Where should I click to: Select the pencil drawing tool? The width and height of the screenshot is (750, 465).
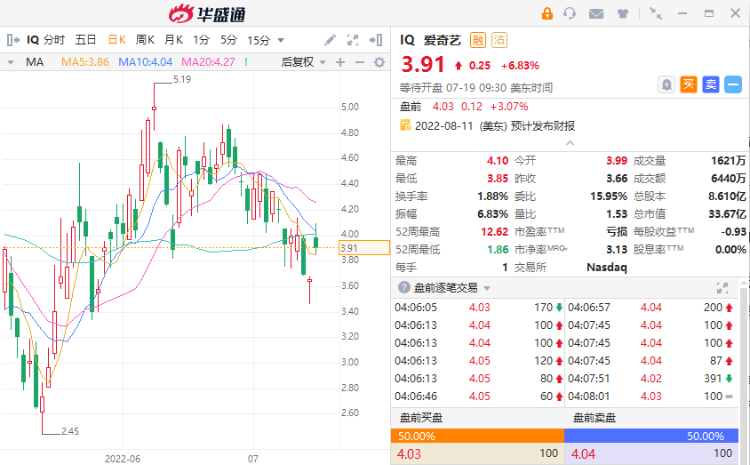[x=330, y=40]
